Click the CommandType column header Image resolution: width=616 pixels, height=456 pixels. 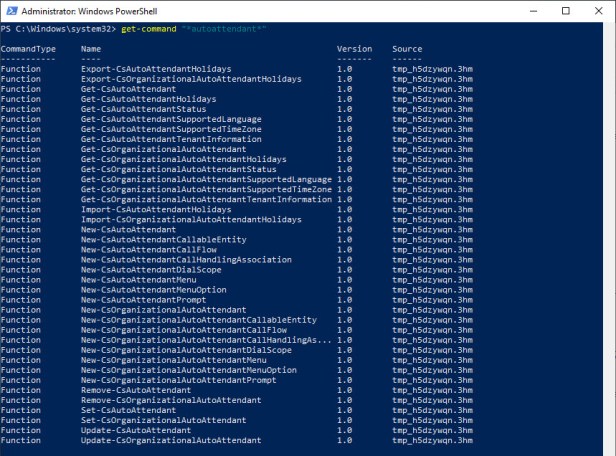tap(28, 49)
